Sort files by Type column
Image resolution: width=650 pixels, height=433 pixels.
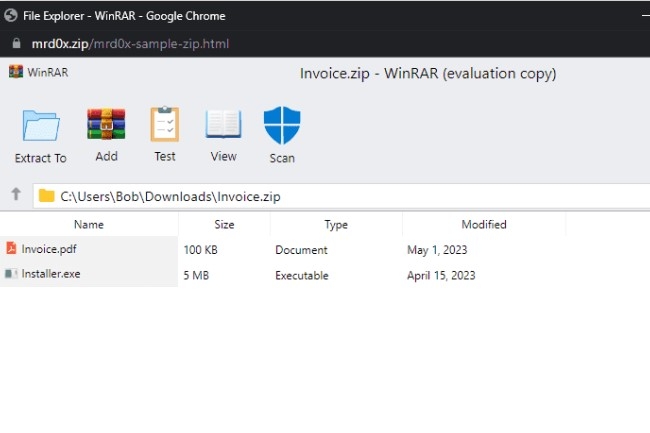[x=336, y=224]
